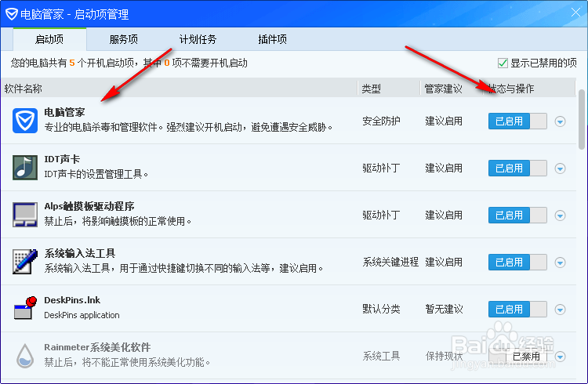Open the dropdown arrow for Rainmeter row

tap(561, 357)
